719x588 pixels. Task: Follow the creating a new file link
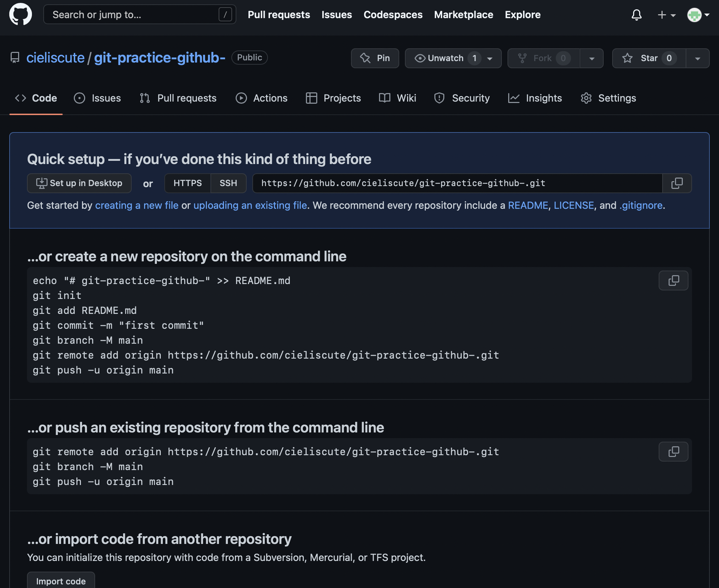coord(137,205)
